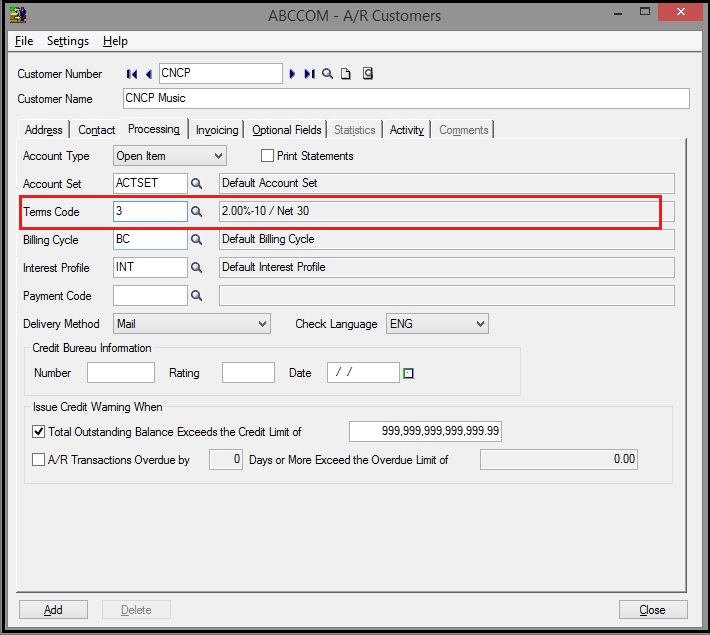Jump to the last customer record
Screen dimensions: 710x635
(309, 74)
